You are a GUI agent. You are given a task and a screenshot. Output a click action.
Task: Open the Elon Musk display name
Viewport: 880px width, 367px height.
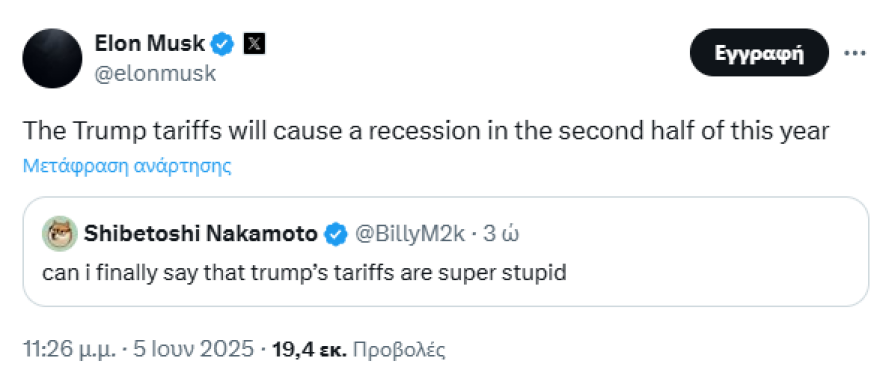pyautogui.click(x=150, y=43)
